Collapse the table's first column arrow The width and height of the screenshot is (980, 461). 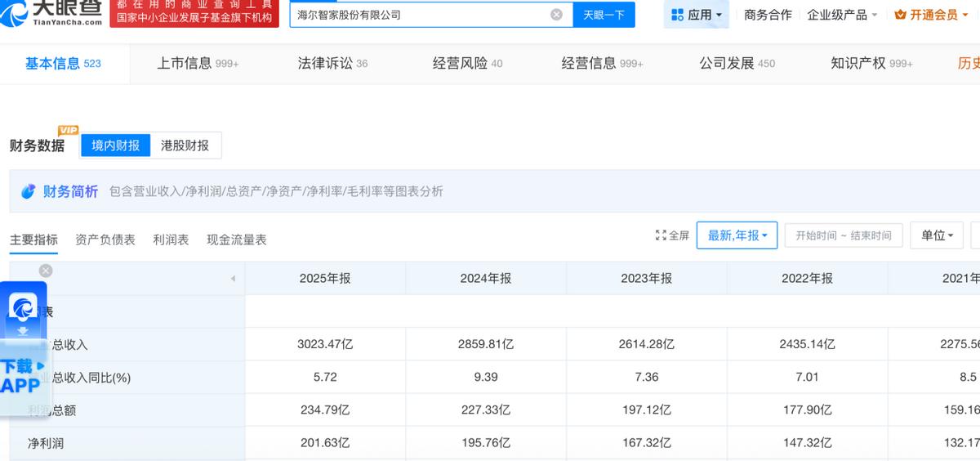pos(233,279)
